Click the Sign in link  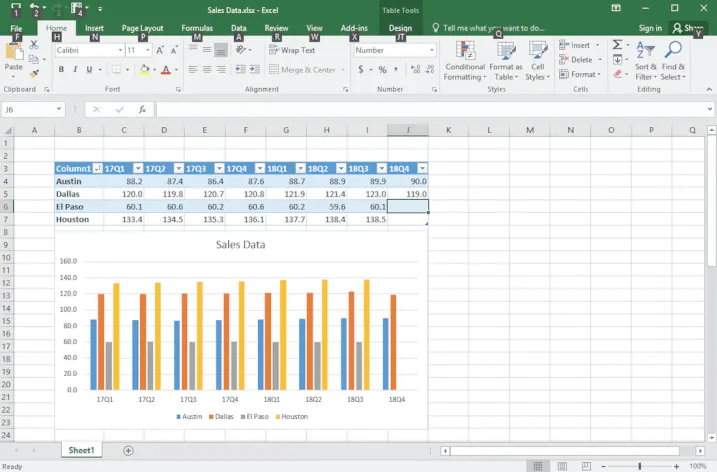[650, 29]
